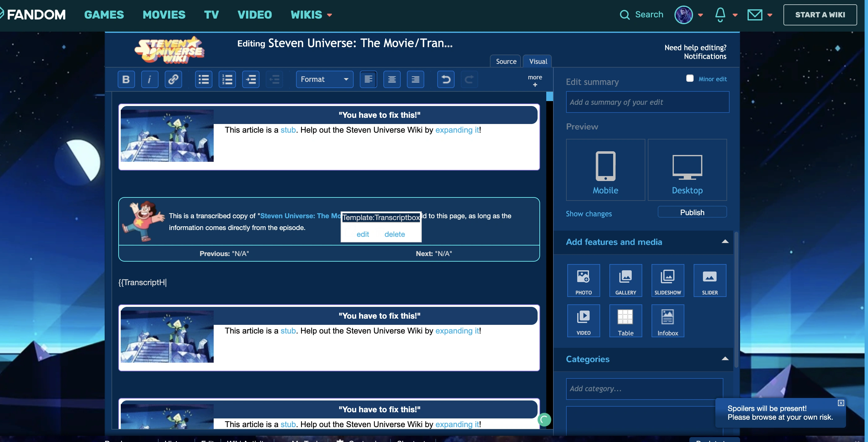Image resolution: width=868 pixels, height=442 pixels.
Task: Check the Minor edit checkbox
Action: 689,78
